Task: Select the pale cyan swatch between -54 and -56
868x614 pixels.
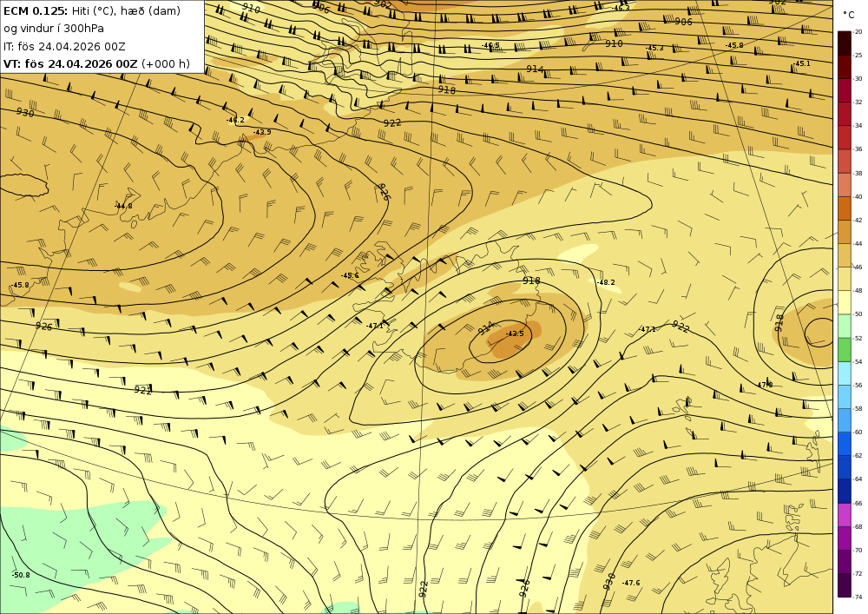Action: (845, 373)
